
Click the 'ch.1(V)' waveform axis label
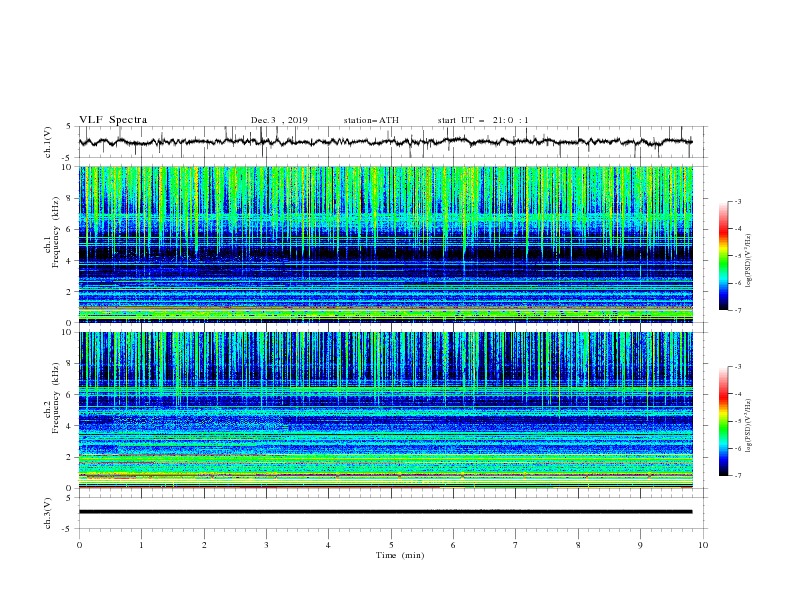(48, 142)
